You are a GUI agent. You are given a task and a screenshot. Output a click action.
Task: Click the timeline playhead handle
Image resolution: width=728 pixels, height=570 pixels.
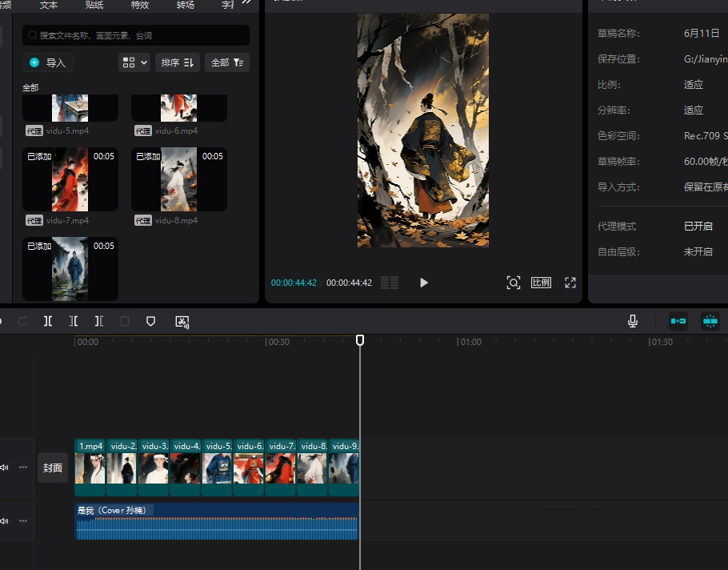point(360,340)
